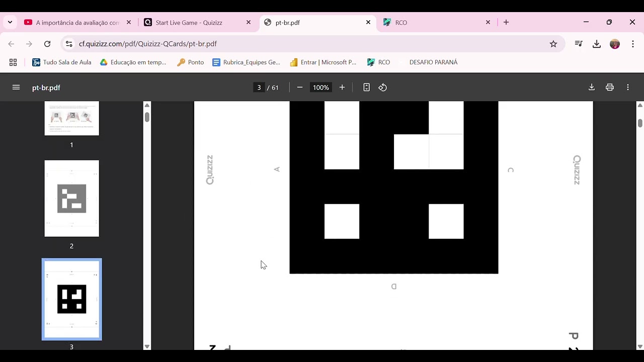View site information icon in address bar

pos(69,44)
